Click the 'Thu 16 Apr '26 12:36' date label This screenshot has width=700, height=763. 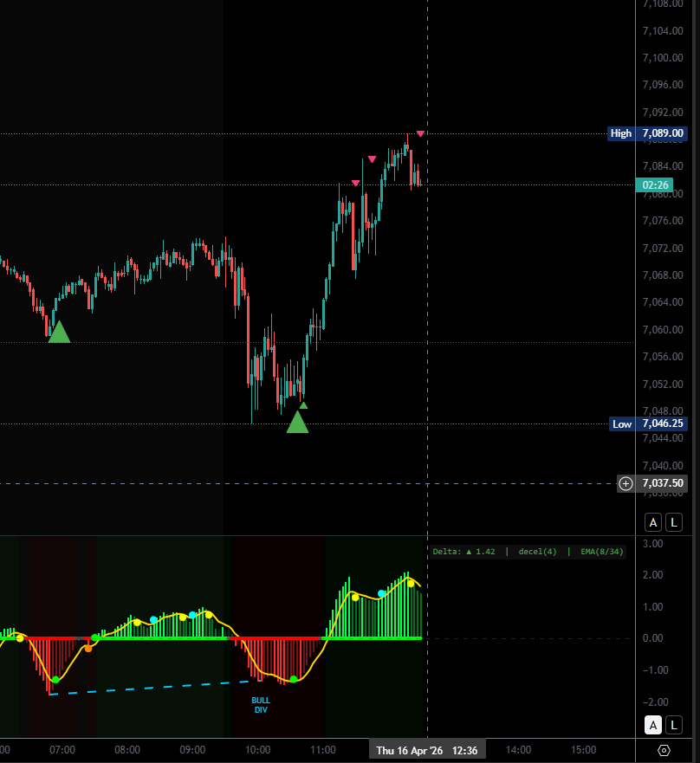[x=428, y=749]
